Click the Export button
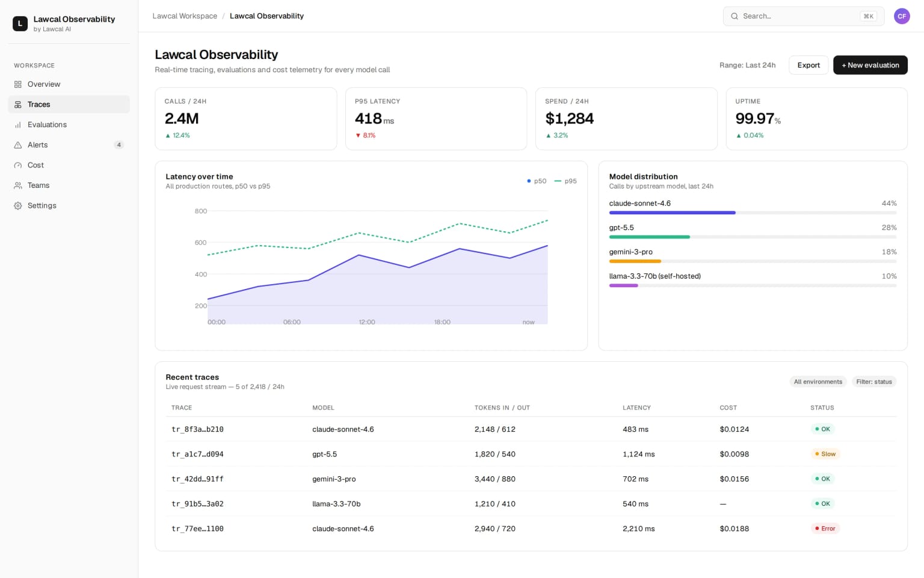 click(808, 65)
